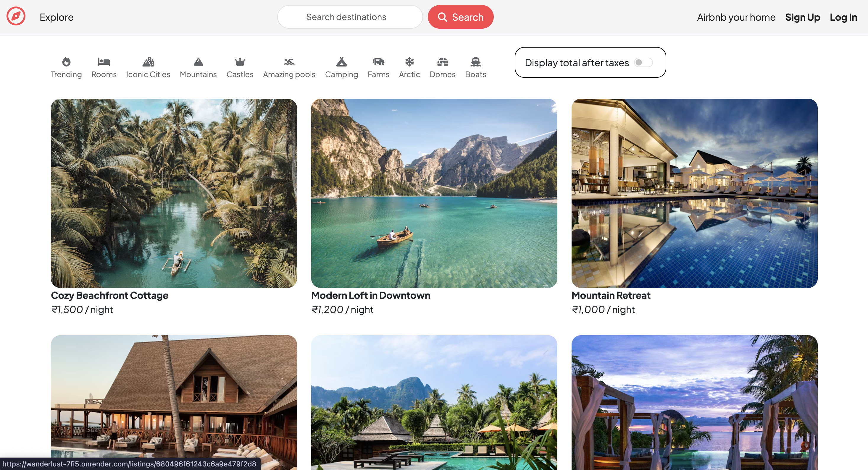
Task: Click the Castles crown icon
Action: point(240,62)
